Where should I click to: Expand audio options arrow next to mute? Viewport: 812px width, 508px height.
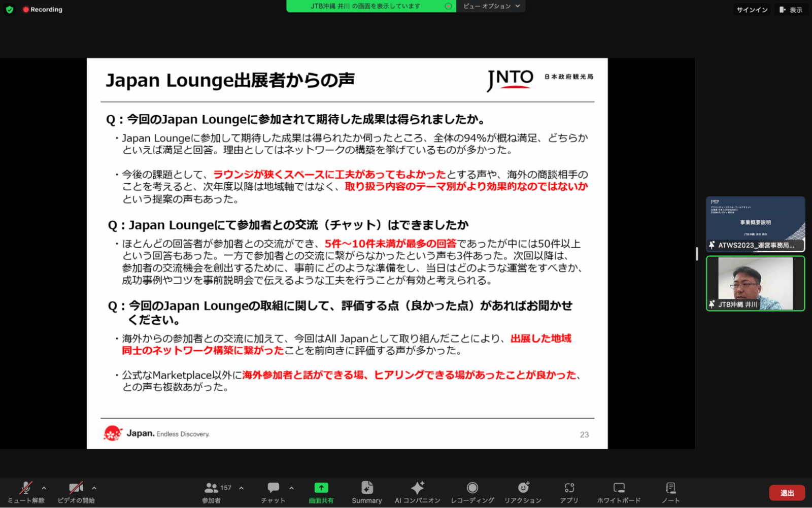tap(44, 488)
